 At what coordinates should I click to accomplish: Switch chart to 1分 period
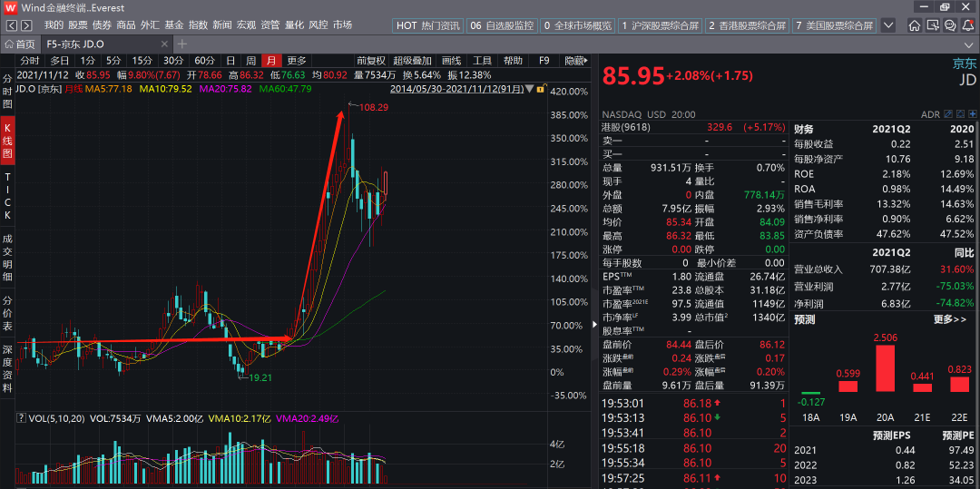87,61
